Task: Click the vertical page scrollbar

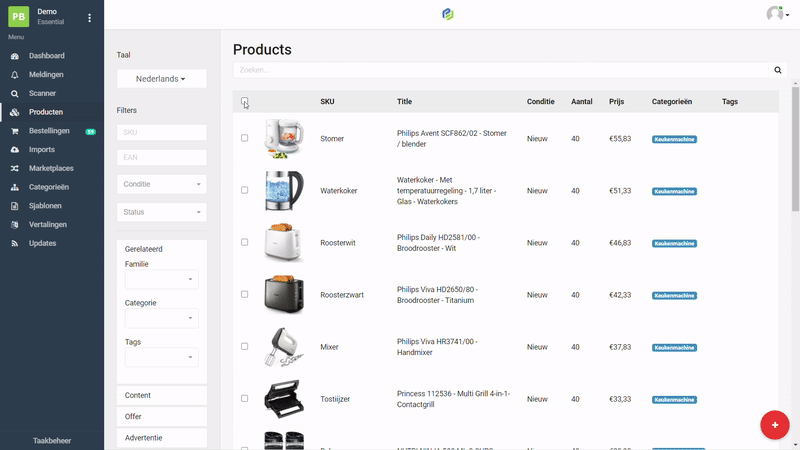Action: click(795, 150)
